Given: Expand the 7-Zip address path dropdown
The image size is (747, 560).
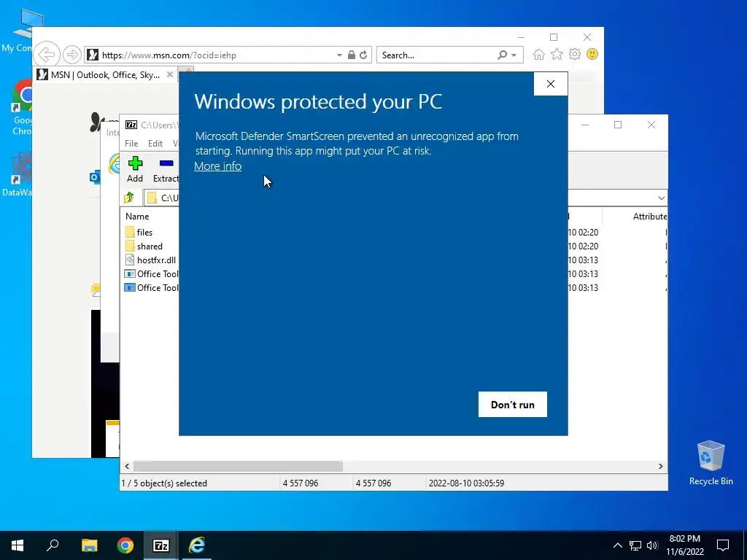Looking at the screenshot, I should (x=661, y=198).
